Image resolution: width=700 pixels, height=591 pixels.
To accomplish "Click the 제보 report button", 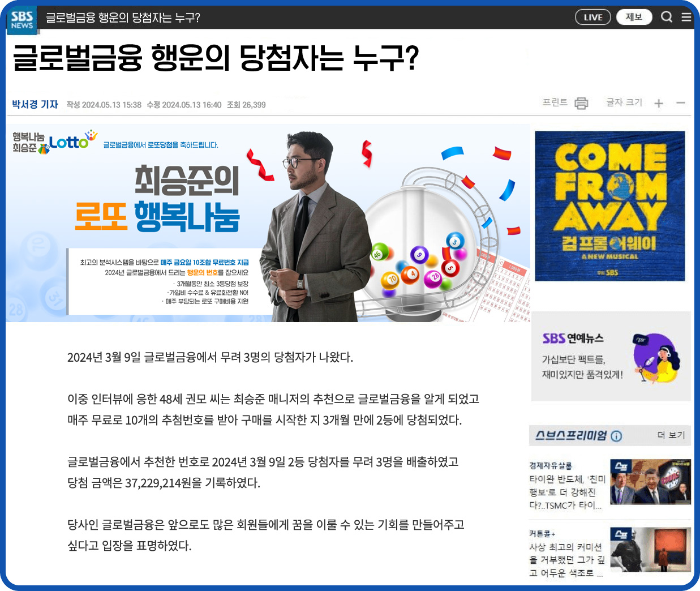I will [634, 17].
